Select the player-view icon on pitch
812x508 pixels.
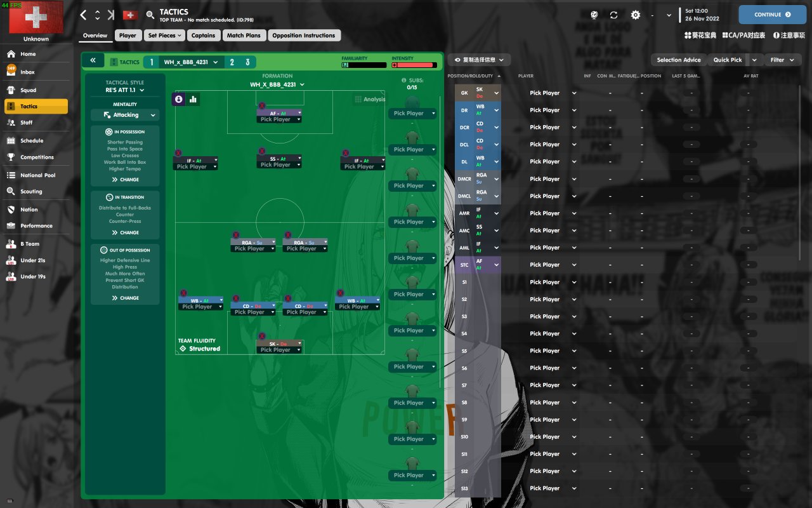coord(178,99)
